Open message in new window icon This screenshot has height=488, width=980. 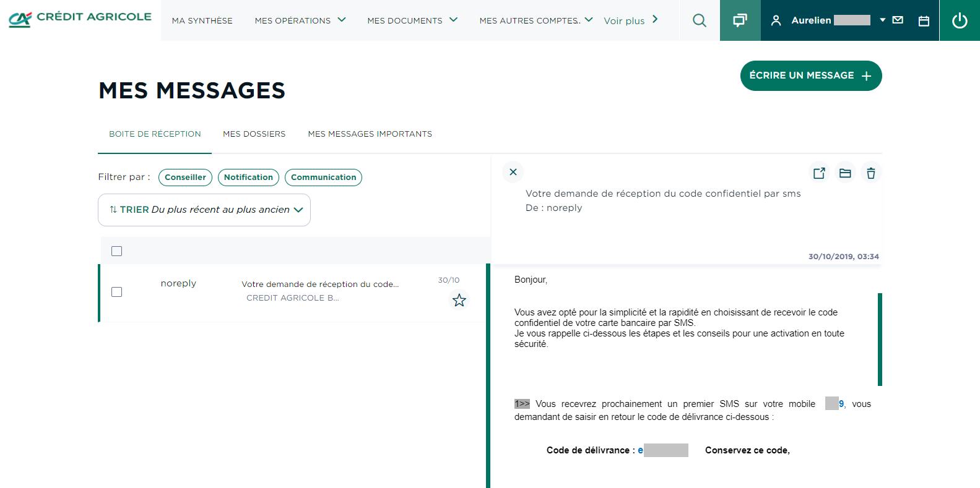point(819,173)
